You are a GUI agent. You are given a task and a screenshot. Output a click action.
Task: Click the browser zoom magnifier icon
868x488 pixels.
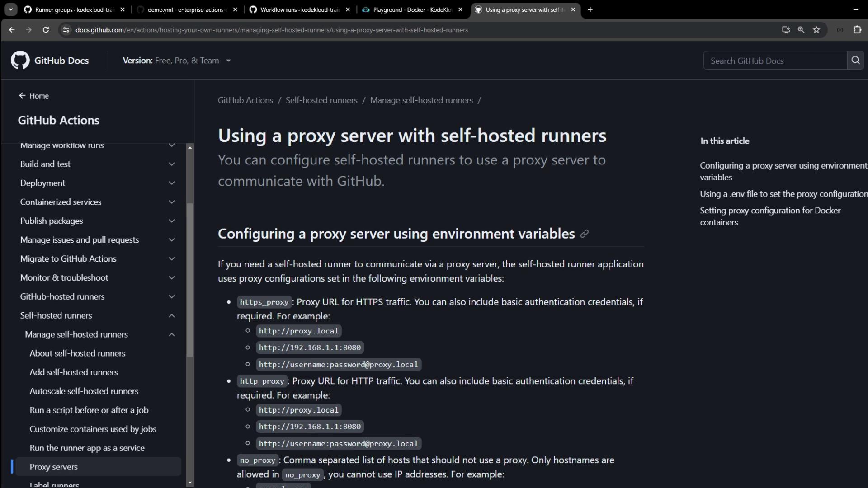(801, 30)
